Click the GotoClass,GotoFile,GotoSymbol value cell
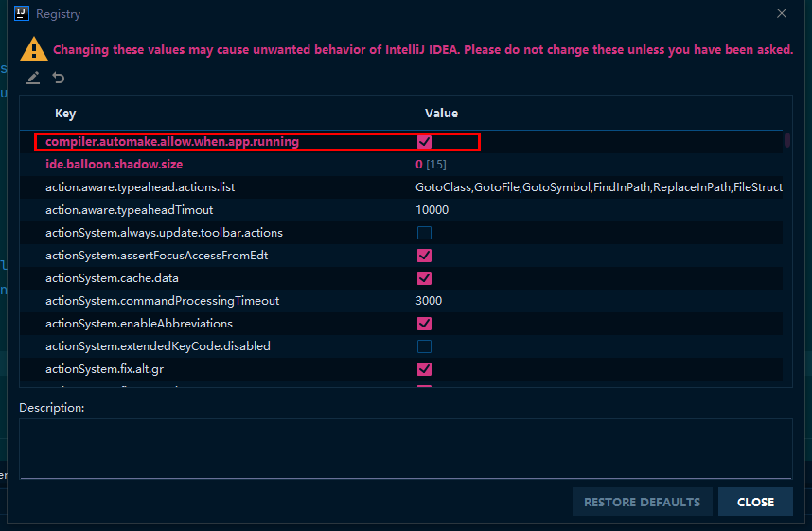 [x=599, y=187]
